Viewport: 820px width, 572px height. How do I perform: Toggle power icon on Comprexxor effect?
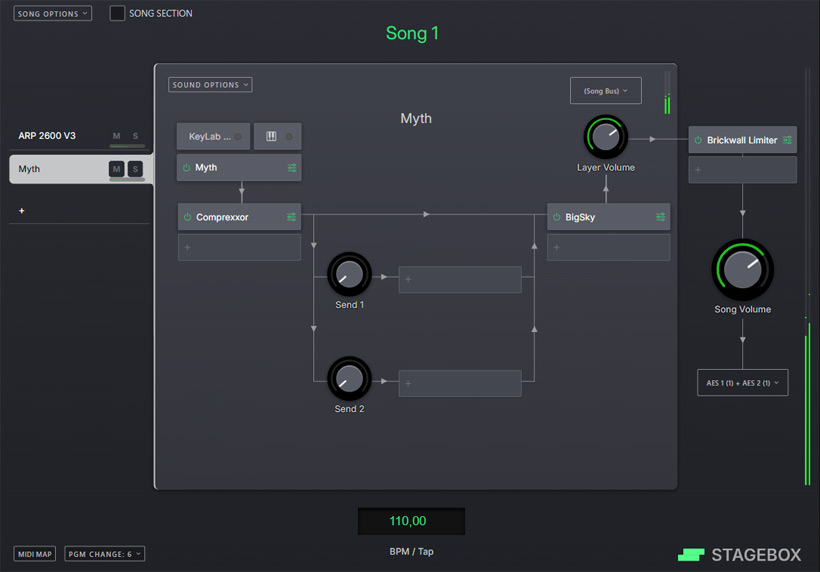(187, 217)
